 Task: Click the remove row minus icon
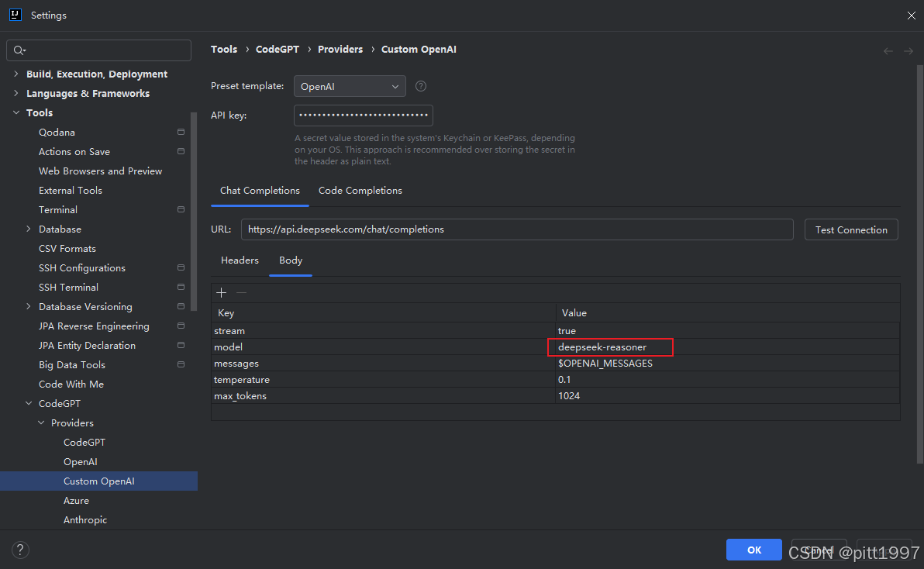pos(242,293)
